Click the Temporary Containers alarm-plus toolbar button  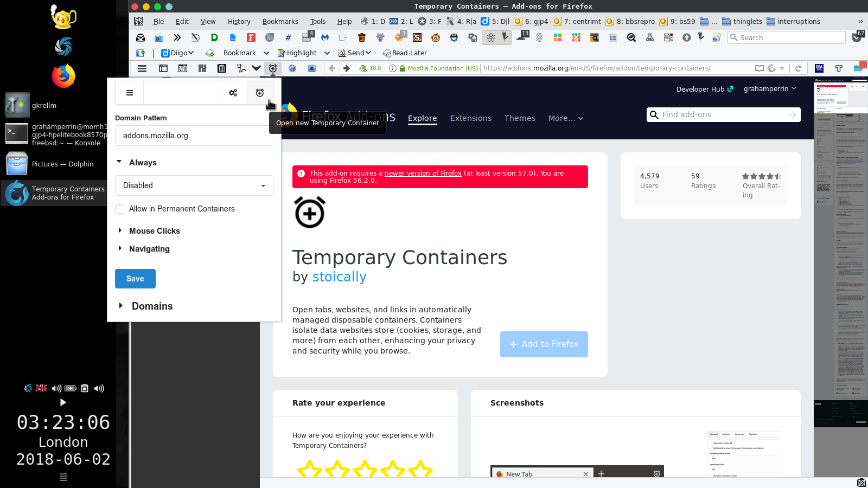pos(273,68)
